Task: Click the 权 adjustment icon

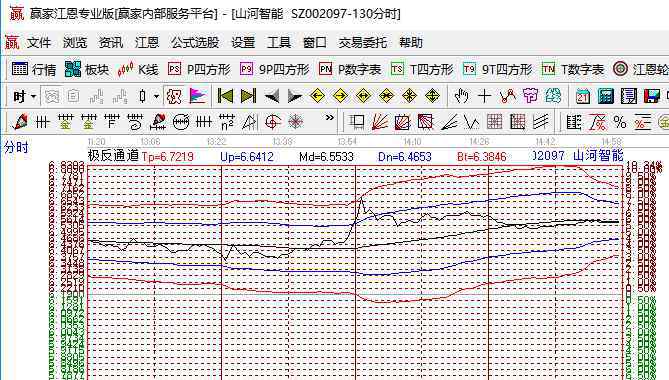Action: 174,97
